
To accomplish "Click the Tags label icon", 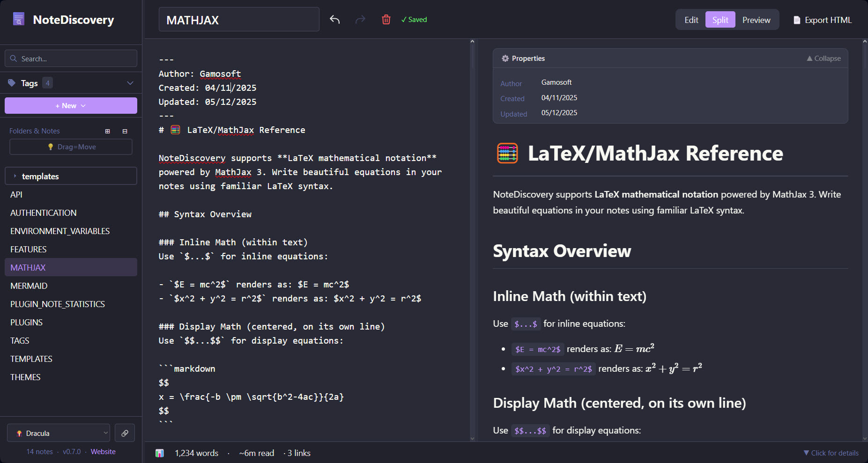I will (x=12, y=83).
